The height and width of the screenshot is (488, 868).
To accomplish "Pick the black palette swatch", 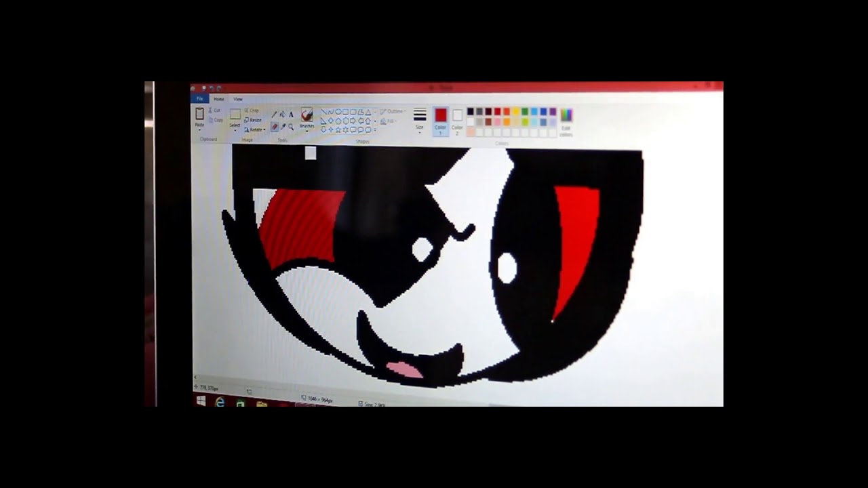I will click(470, 112).
